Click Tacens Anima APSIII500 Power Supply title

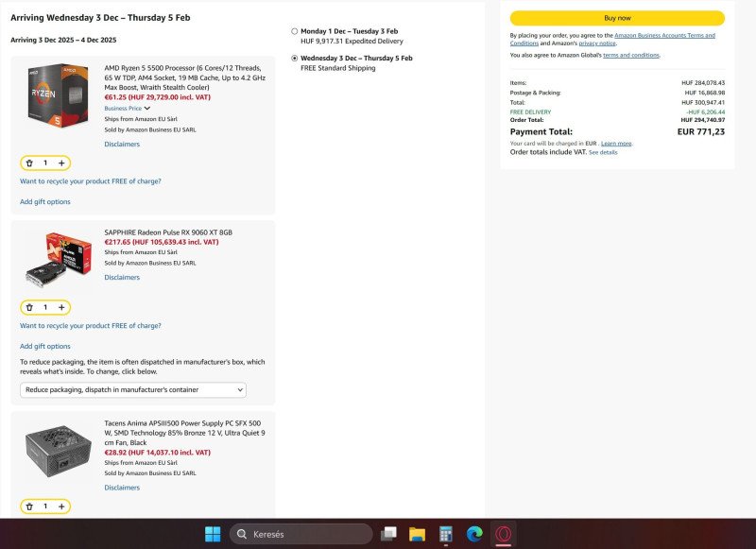(184, 433)
